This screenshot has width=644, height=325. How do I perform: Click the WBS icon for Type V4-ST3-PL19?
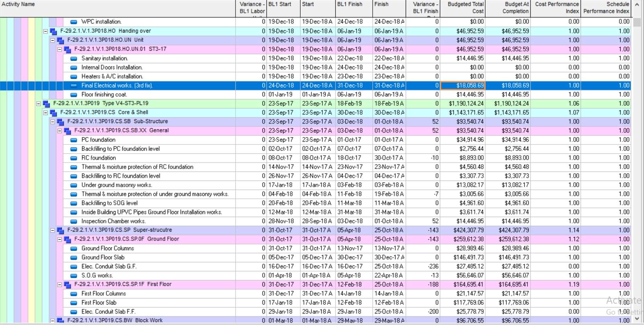point(46,103)
